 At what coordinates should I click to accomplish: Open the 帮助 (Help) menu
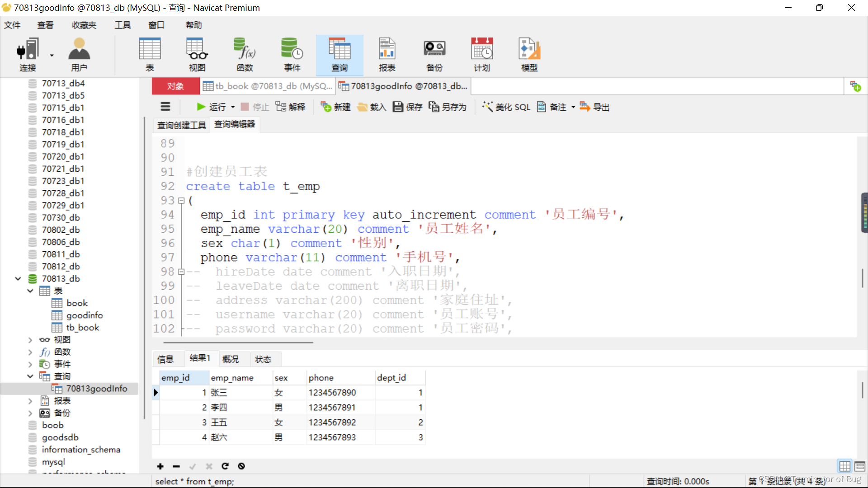[x=194, y=25]
